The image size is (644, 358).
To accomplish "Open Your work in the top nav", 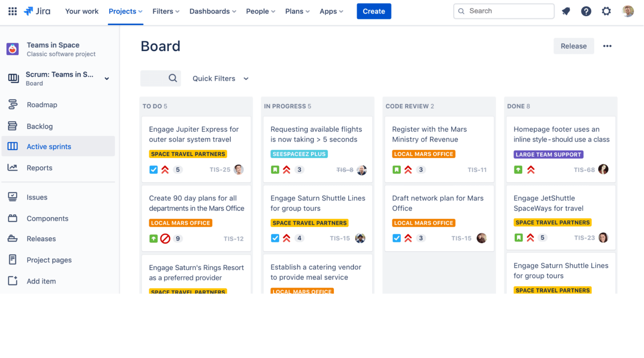I will [x=82, y=11].
